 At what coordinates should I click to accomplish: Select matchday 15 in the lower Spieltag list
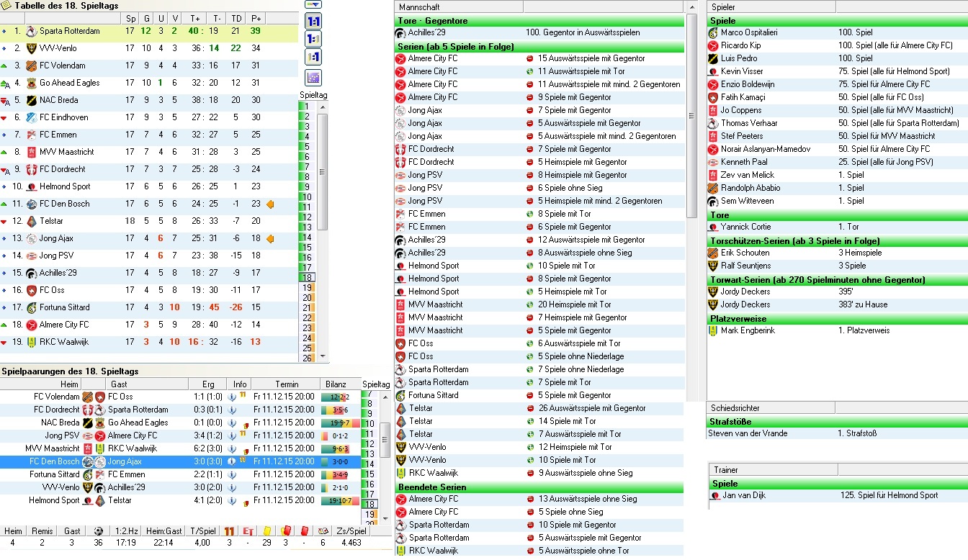click(x=369, y=474)
